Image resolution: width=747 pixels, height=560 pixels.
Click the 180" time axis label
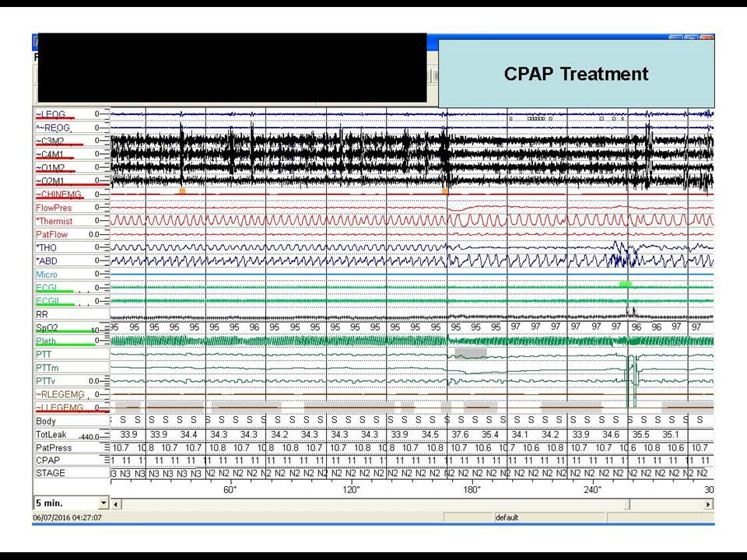[472, 489]
